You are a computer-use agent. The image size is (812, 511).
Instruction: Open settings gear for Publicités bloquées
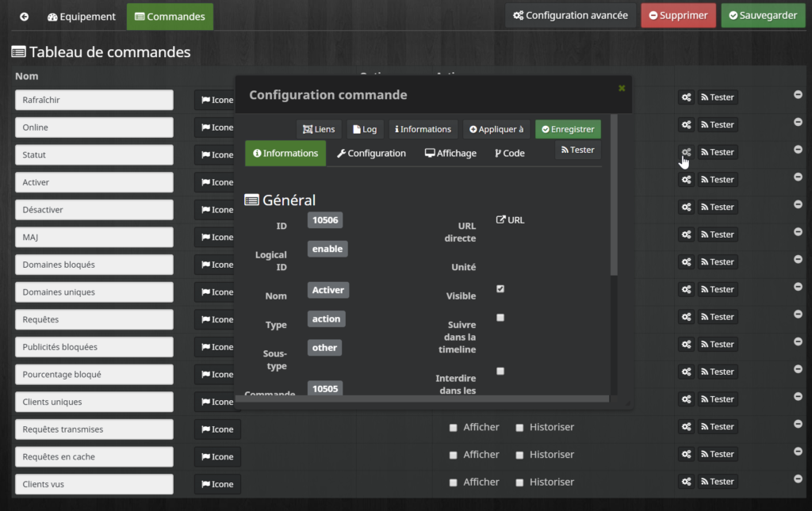[686, 344]
